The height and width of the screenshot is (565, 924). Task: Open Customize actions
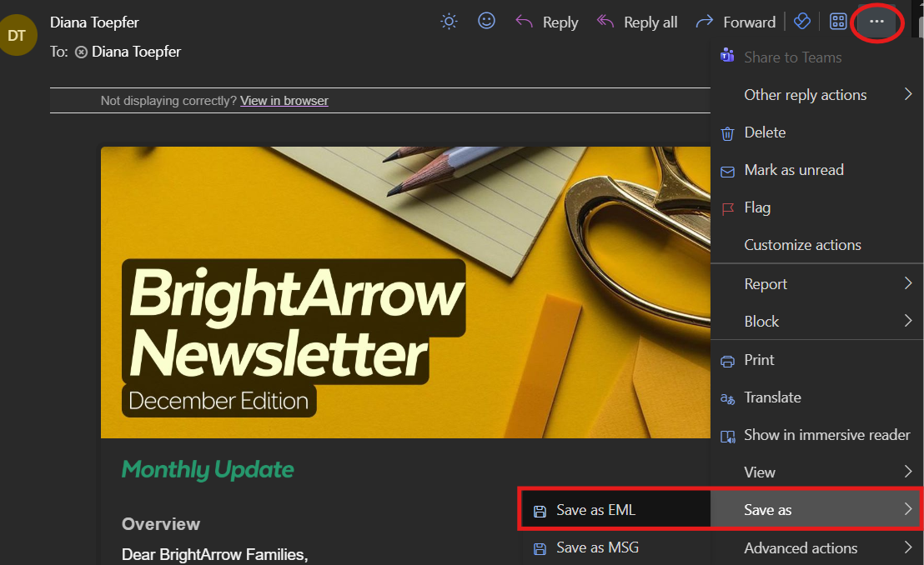coord(816,245)
